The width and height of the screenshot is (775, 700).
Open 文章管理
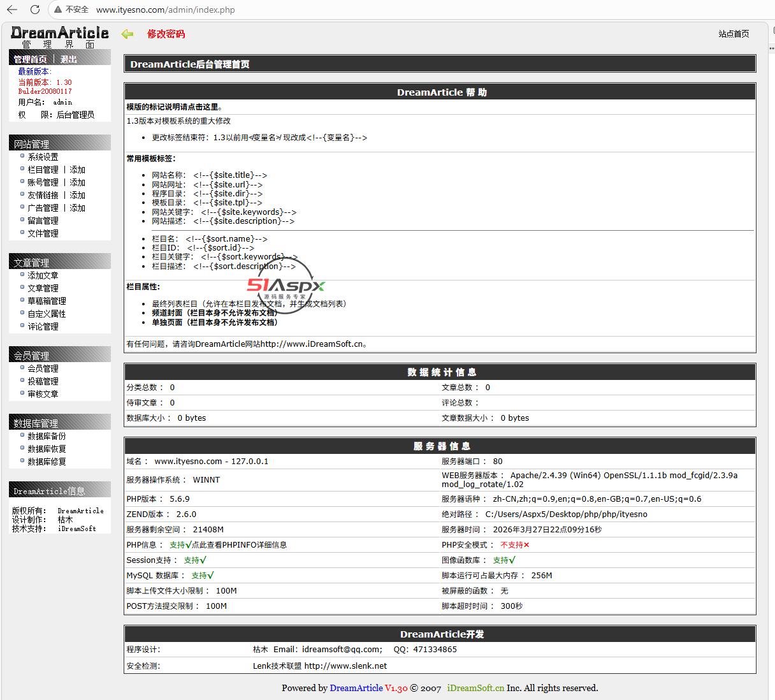(43, 288)
